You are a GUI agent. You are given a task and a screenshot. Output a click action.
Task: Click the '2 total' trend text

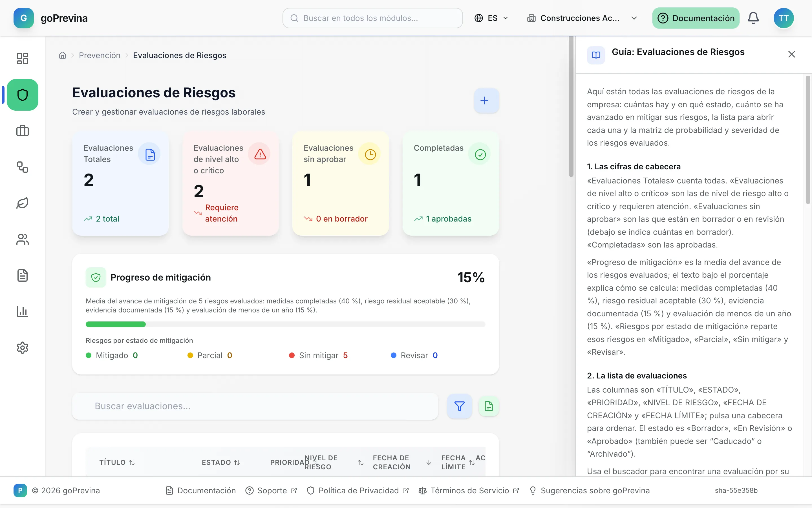click(107, 219)
